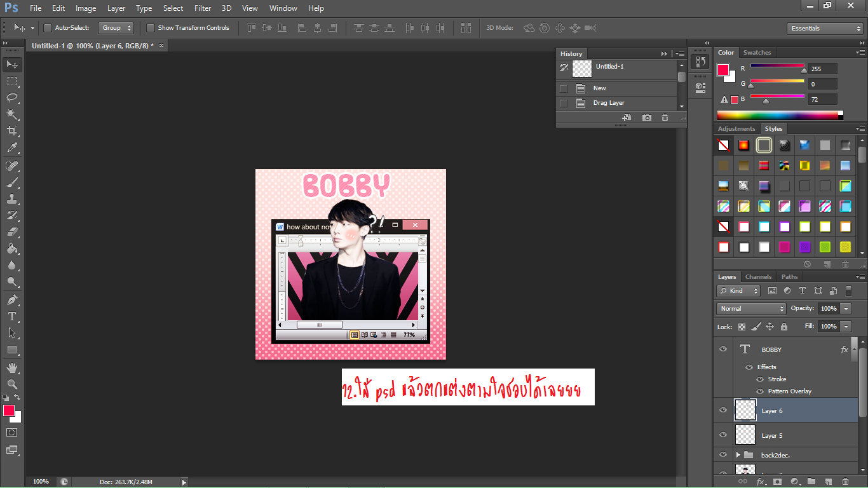
Task: Delete current state in History panel
Action: 665,118
